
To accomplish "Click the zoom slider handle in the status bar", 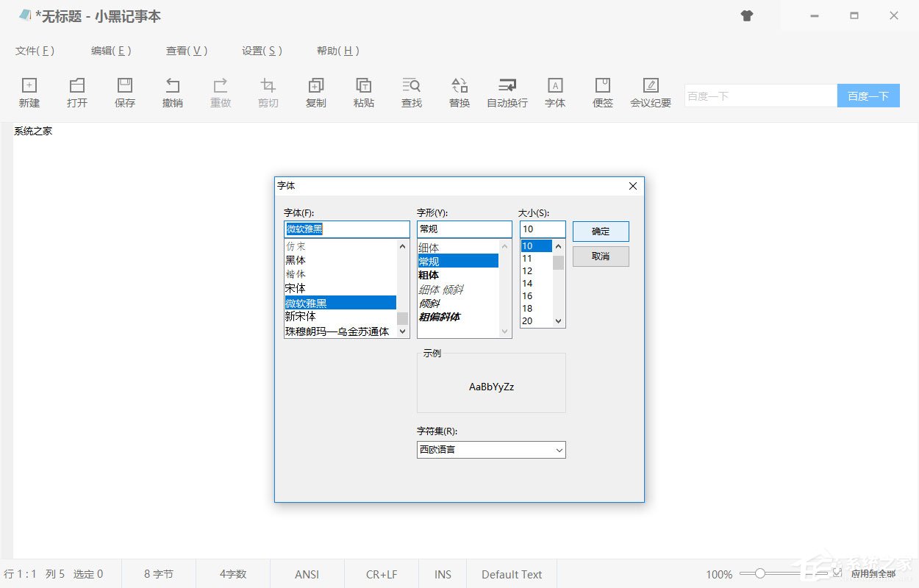I will coord(760,573).
